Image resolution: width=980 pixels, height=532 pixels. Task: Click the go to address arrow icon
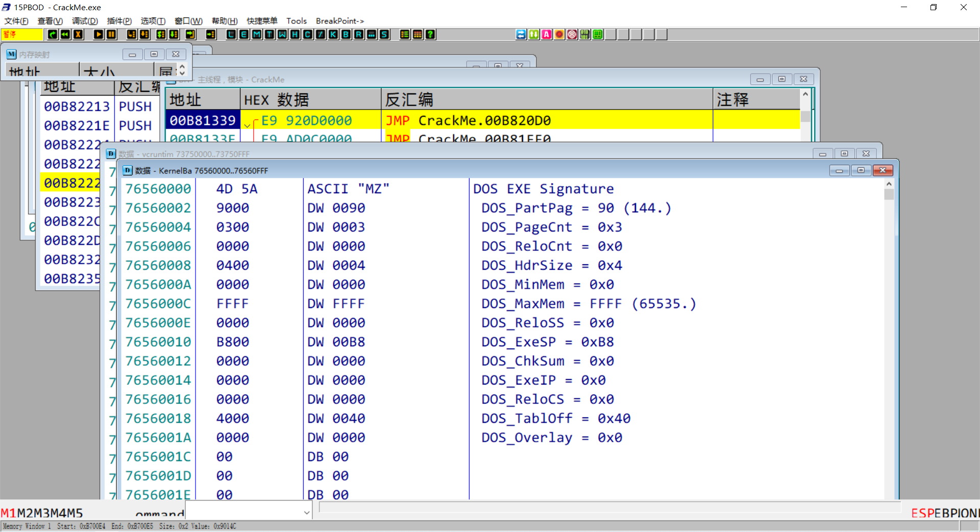coord(211,34)
